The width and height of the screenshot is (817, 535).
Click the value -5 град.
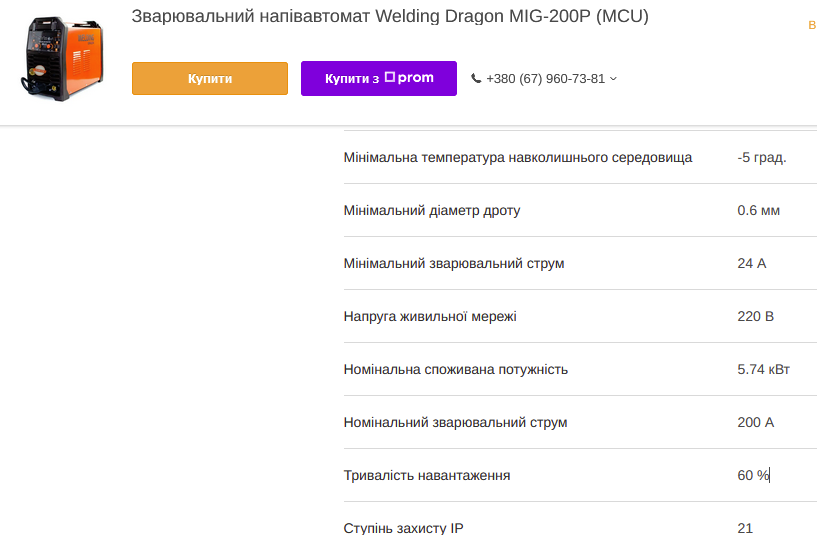point(761,157)
